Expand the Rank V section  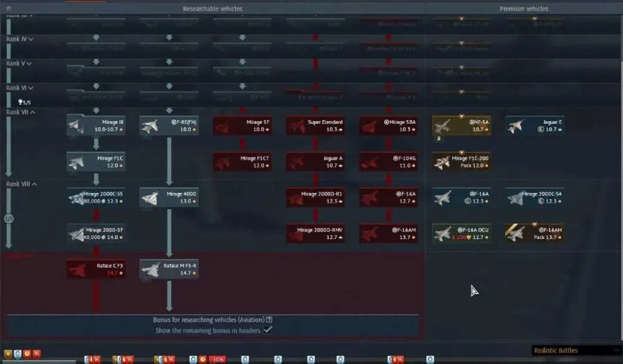click(x=19, y=63)
